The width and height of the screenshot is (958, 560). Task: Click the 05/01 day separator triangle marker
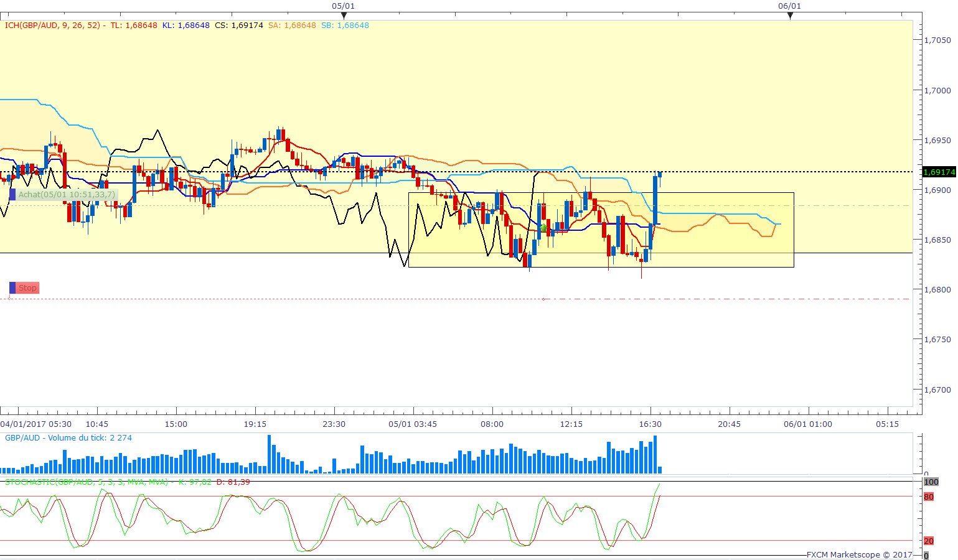tap(344, 16)
